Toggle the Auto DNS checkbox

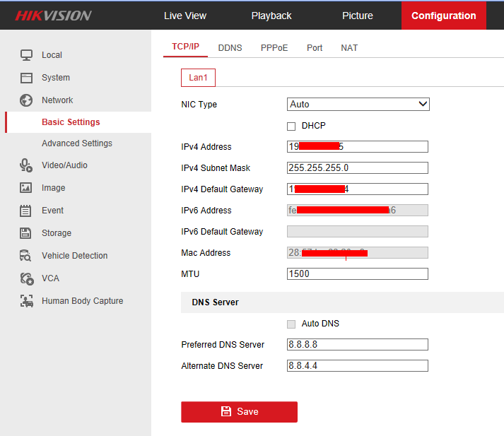coord(291,324)
